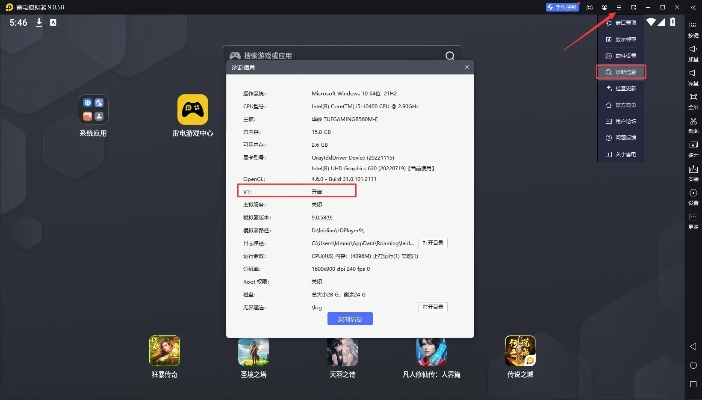
Task: Click the square A icon beside the download arrow
Action: (x=53, y=22)
